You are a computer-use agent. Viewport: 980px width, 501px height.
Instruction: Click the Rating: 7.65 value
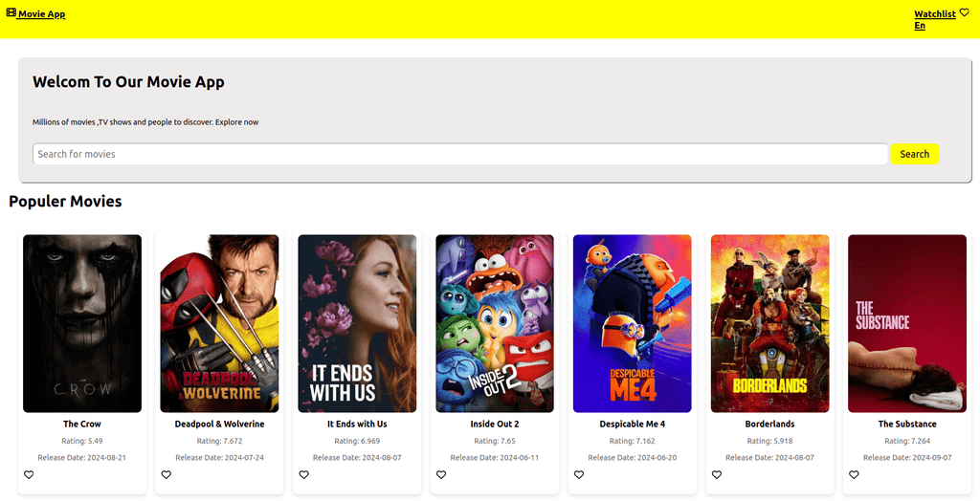pyautogui.click(x=495, y=441)
